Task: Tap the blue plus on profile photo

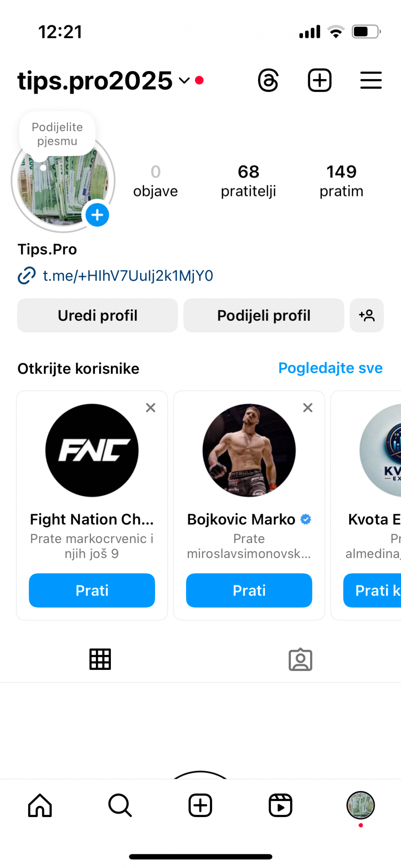Action: point(97,215)
